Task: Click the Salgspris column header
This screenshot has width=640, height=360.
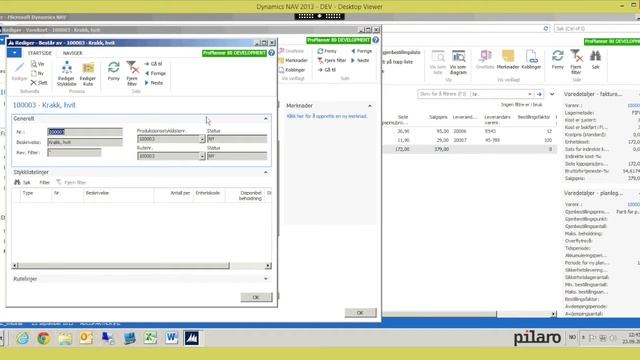Action: tap(438, 117)
